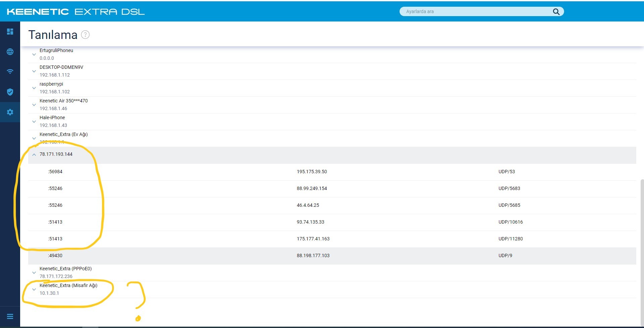Click the search magnifier icon

556,12
